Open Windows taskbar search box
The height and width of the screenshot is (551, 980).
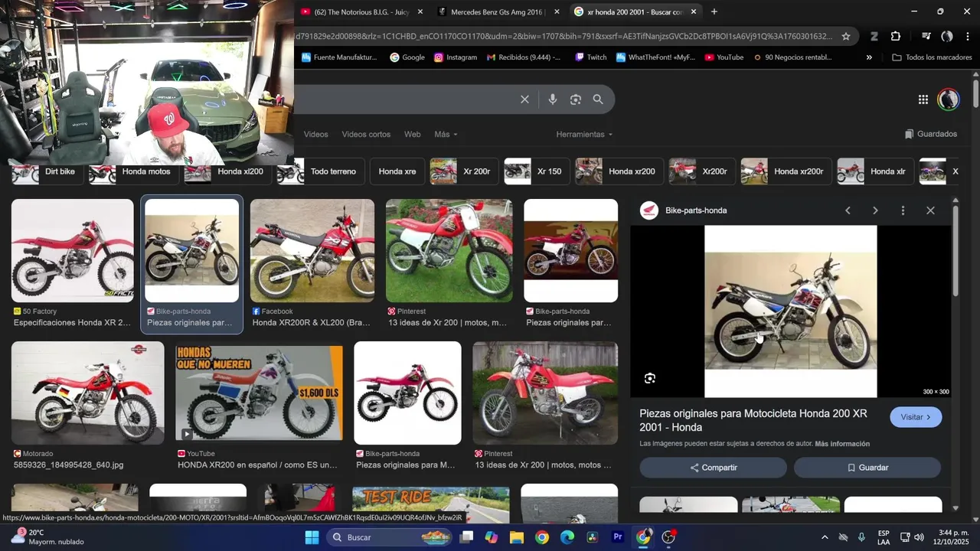point(390,537)
